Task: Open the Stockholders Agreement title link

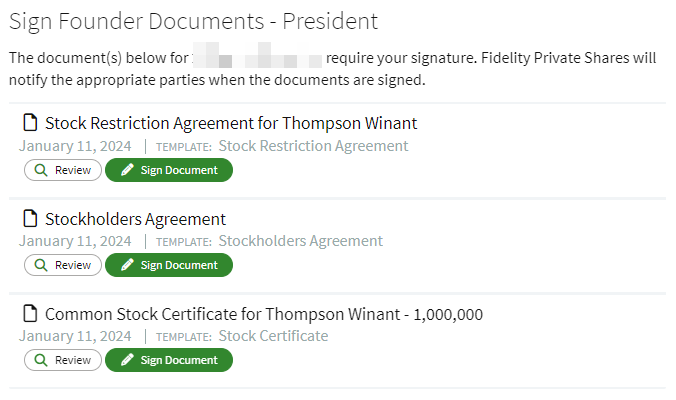Action: [135, 219]
